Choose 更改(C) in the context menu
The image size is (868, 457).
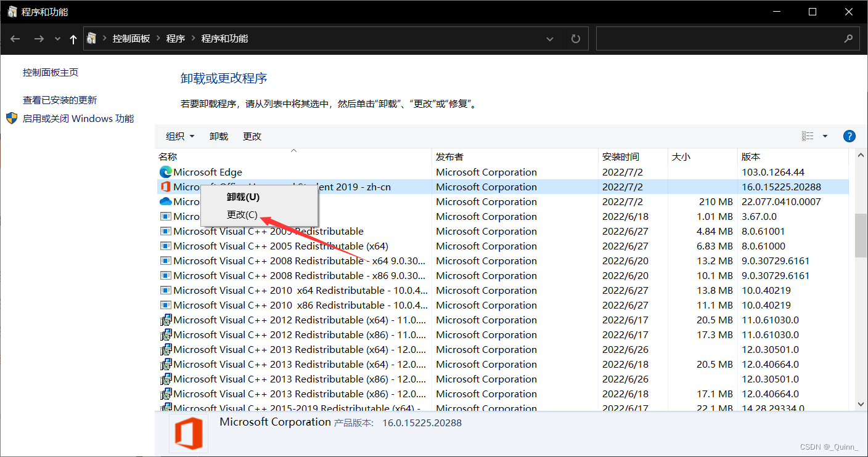pyautogui.click(x=242, y=214)
